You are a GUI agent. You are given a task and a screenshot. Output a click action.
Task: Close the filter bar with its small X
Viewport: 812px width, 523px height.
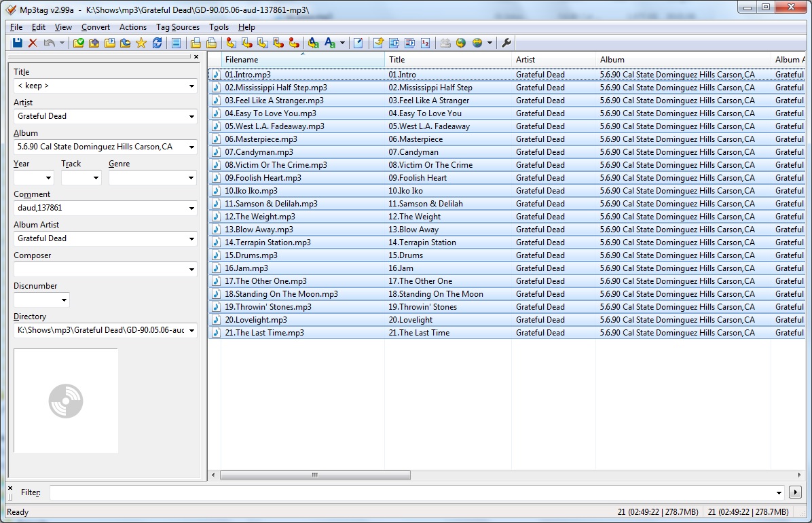click(x=10, y=488)
